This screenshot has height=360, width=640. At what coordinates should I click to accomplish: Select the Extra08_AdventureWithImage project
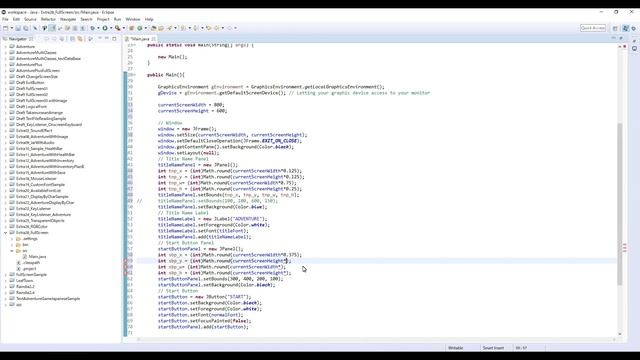pyautogui.click(x=42, y=137)
